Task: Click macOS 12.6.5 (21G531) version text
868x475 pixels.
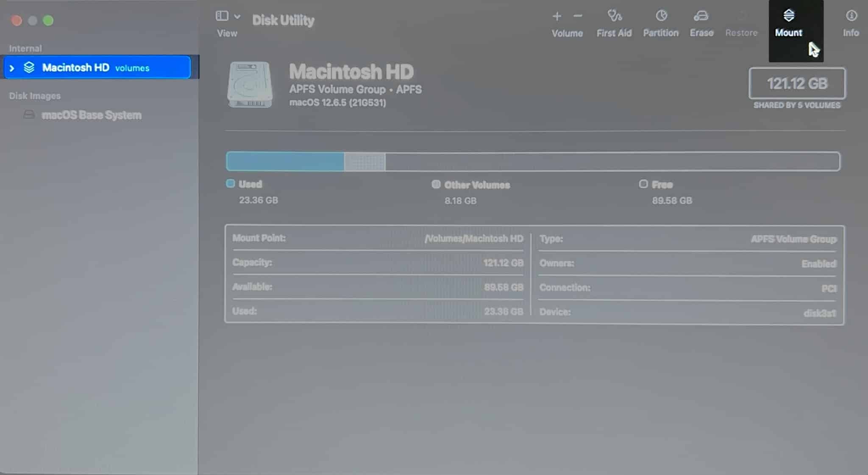Action: tap(337, 103)
